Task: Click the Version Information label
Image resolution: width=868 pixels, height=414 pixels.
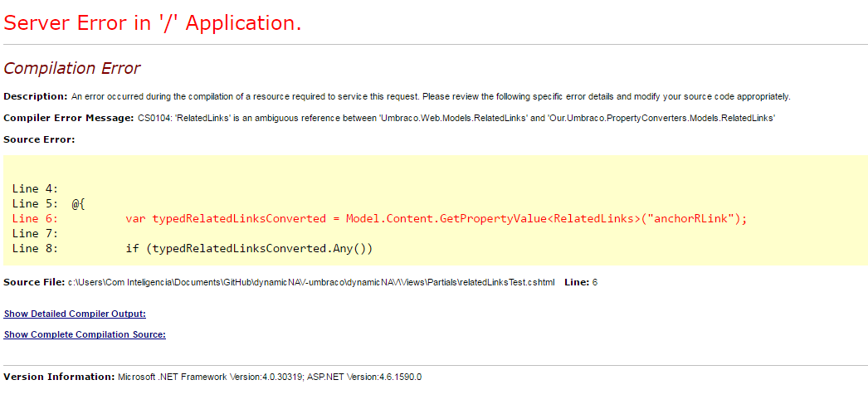Action: 59,377
